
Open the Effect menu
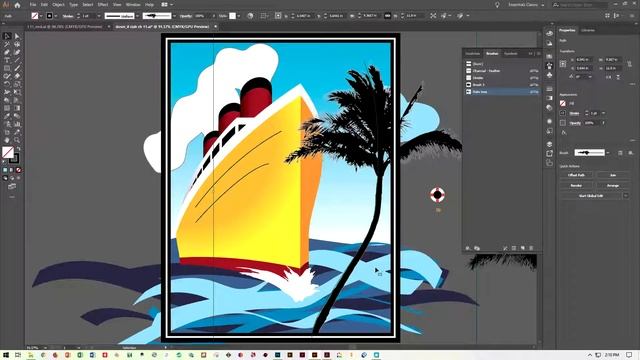[x=102, y=5]
